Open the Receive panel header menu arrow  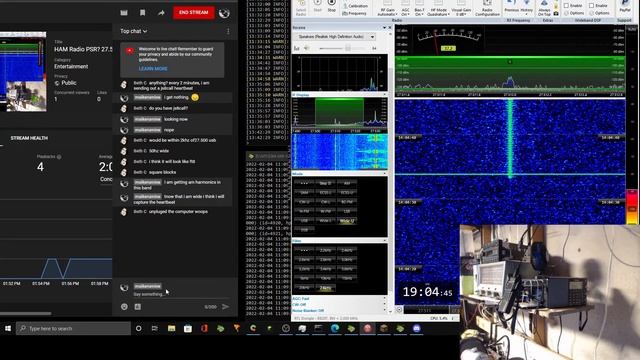pyautogui.click(x=384, y=27)
